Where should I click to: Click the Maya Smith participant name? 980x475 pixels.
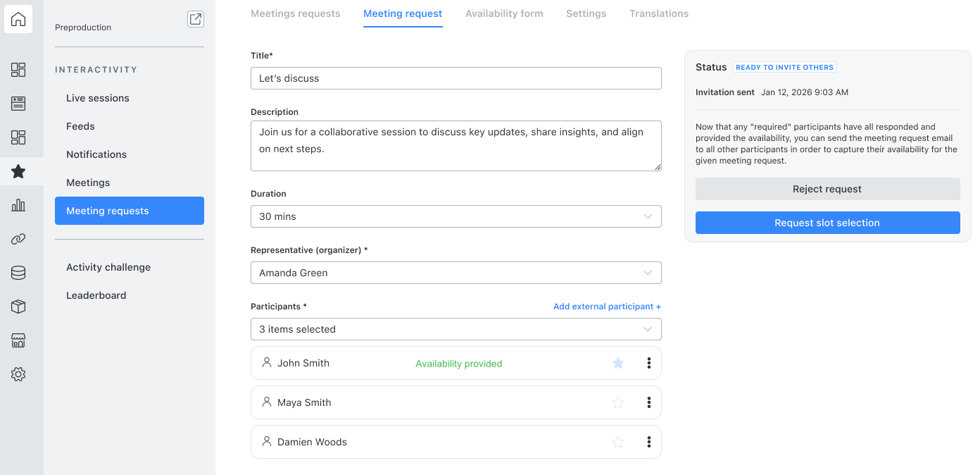point(304,402)
